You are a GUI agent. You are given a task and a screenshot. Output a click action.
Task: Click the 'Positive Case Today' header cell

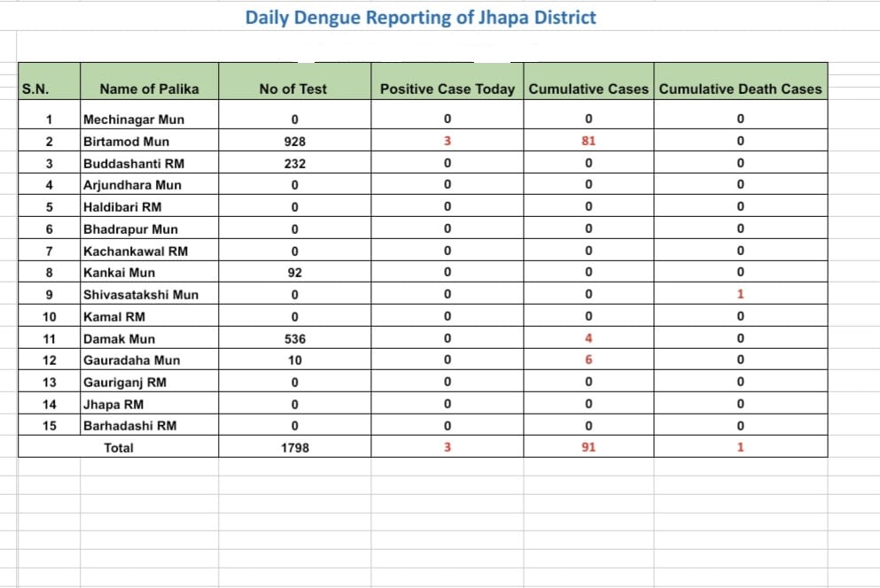(448, 81)
